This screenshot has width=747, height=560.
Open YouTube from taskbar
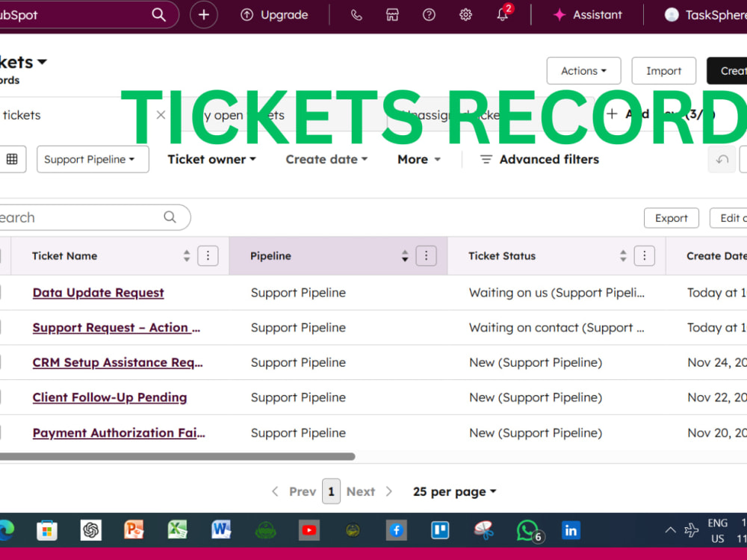309,530
